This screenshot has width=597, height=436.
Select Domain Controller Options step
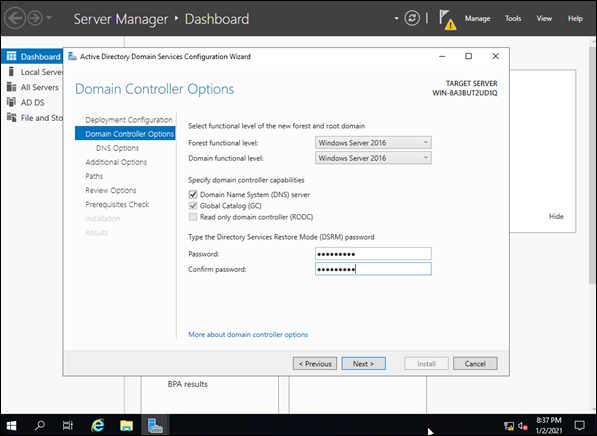click(x=125, y=134)
